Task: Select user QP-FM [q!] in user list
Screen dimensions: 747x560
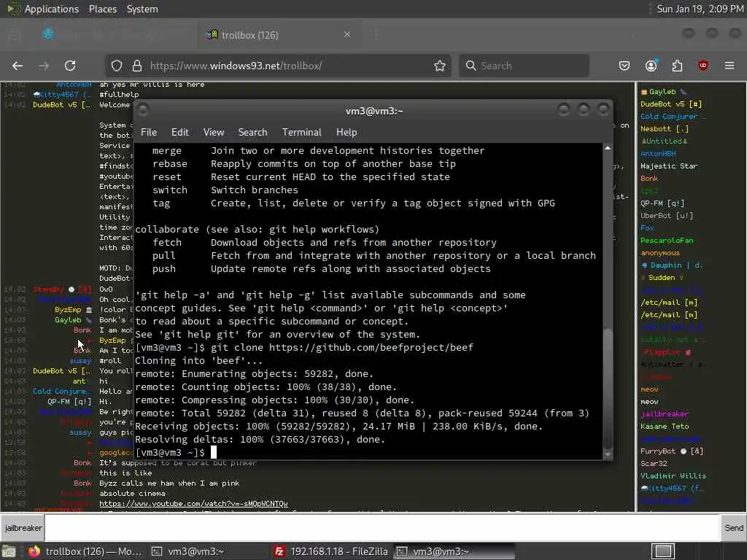Action: [662, 203]
